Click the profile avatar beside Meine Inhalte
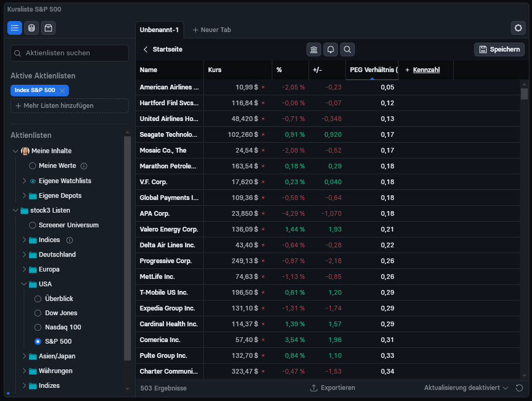 point(25,151)
